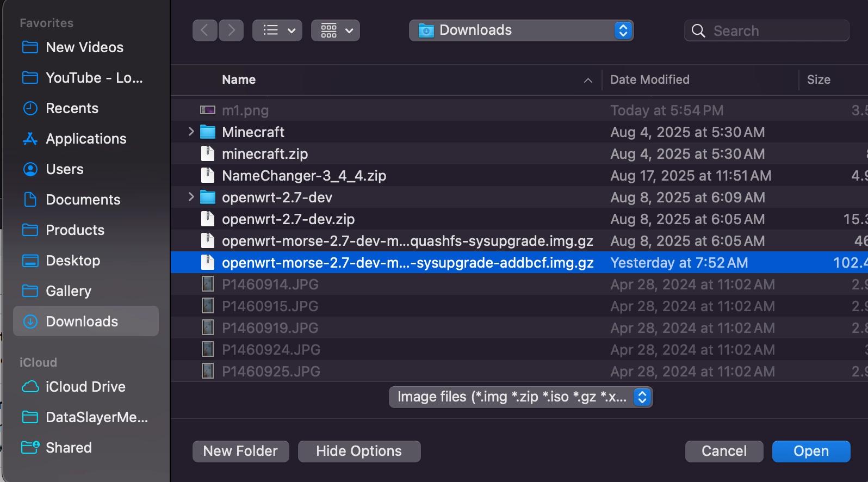Open Desktop in the sidebar

(86, 261)
